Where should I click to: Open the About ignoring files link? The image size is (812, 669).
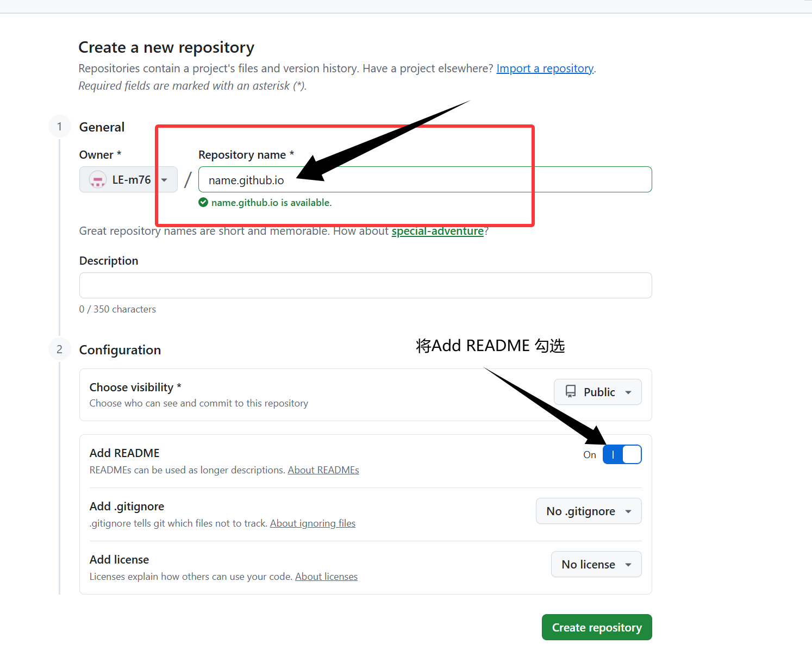[313, 523]
